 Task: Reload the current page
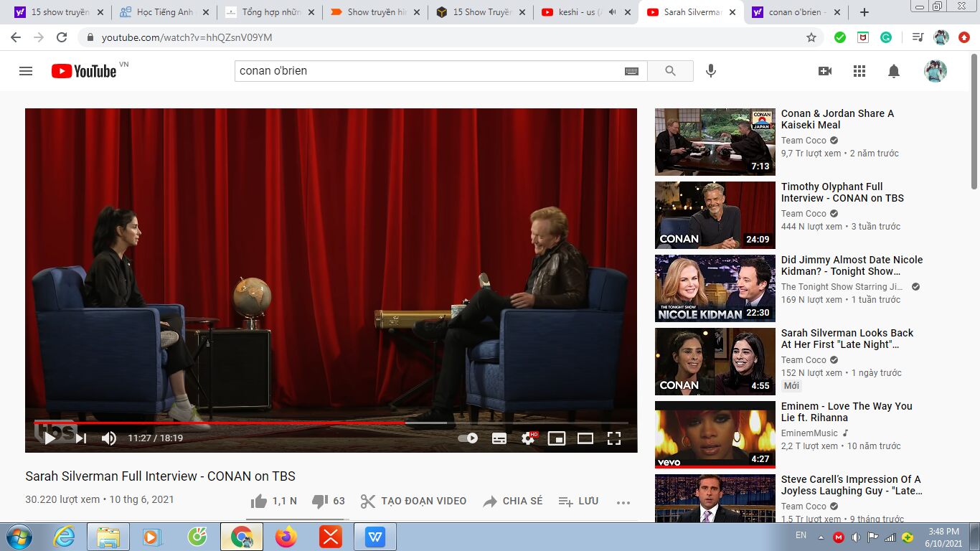(62, 37)
